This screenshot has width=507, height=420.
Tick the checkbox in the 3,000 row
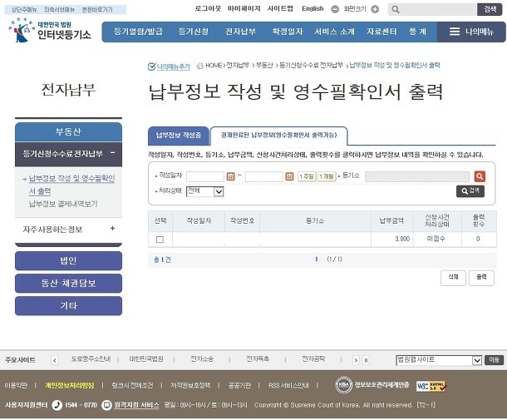[x=160, y=240]
